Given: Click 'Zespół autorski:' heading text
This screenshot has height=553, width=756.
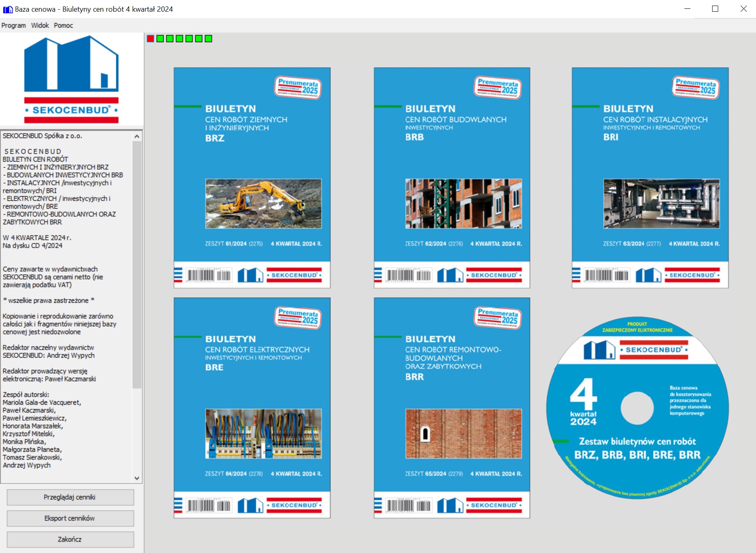Looking at the screenshot, I should [x=26, y=395].
